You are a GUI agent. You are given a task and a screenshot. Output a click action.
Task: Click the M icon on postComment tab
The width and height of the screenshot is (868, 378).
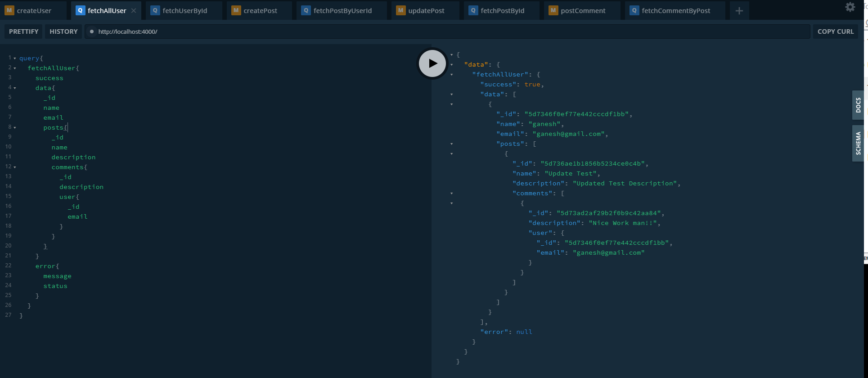click(x=553, y=11)
